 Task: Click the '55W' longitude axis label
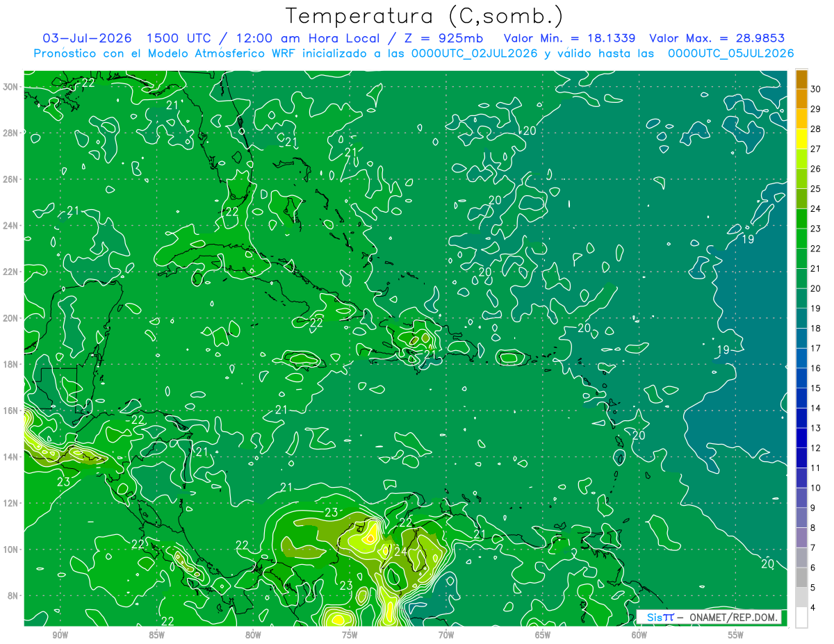tap(736, 635)
